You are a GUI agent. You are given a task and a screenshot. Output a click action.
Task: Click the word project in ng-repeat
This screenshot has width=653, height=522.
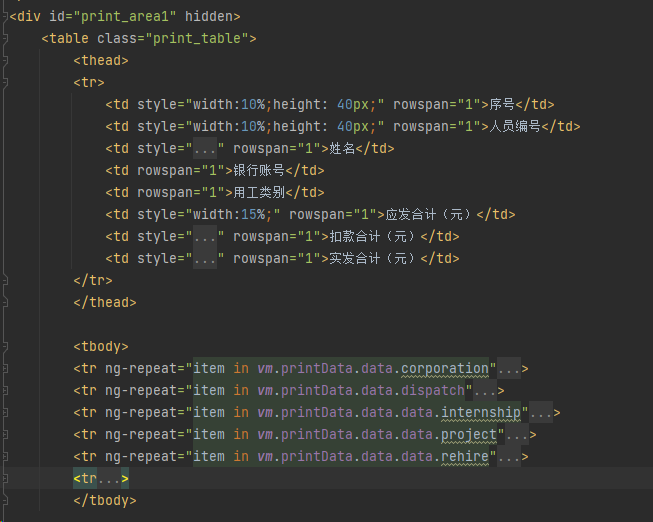point(469,435)
